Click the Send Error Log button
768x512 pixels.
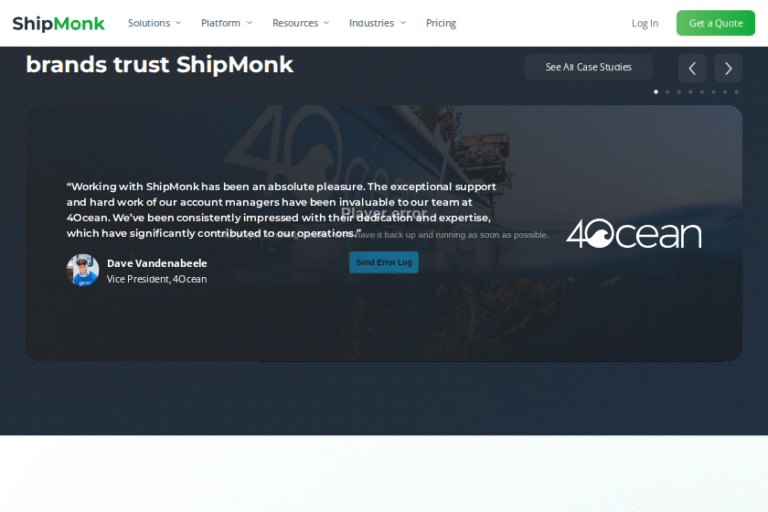(384, 262)
